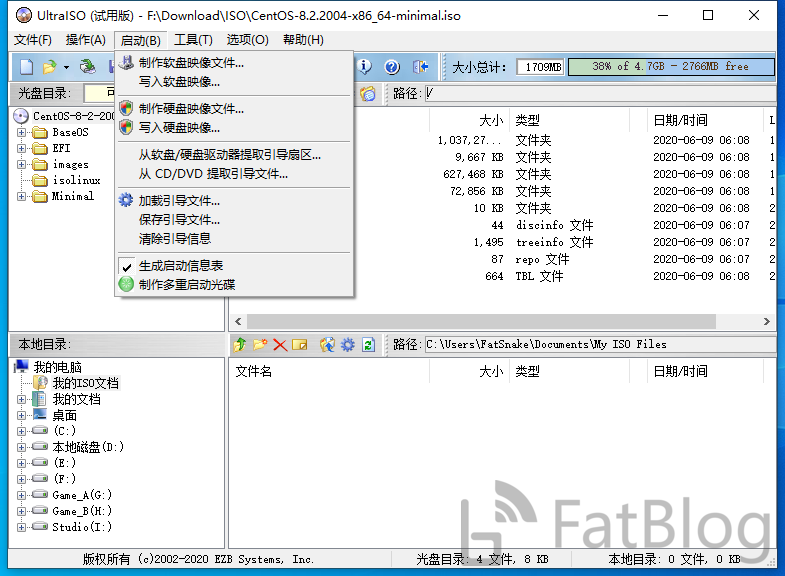Open the 帮助(H) menu

point(303,40)
